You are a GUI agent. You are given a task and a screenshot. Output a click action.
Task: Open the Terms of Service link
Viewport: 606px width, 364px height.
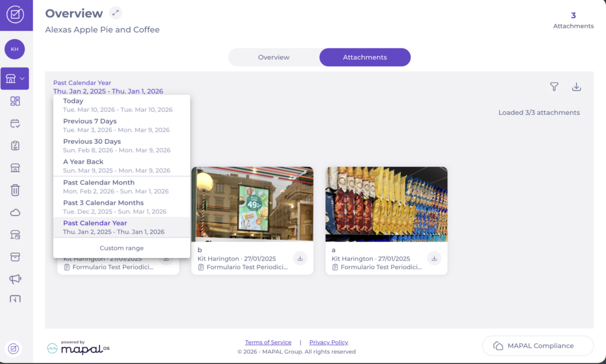pos(268,342)
